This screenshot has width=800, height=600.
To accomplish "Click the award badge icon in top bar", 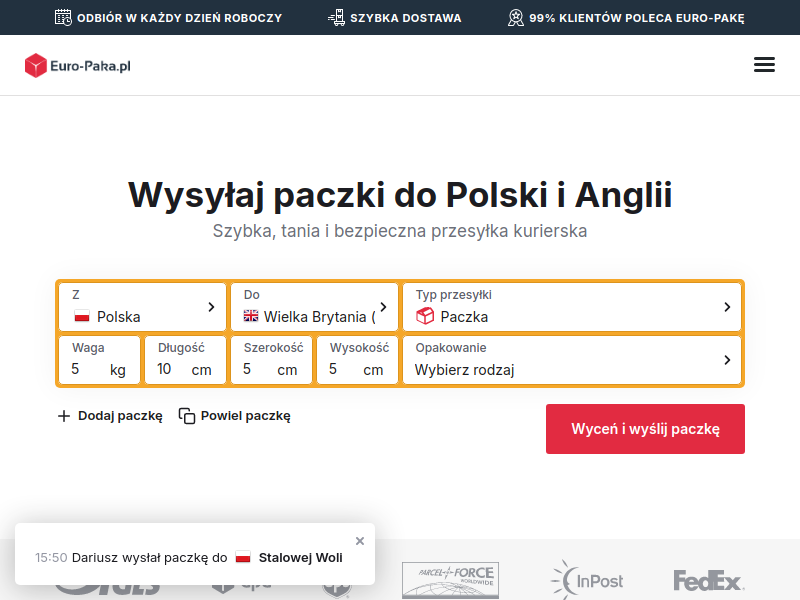I will [516, 17].
